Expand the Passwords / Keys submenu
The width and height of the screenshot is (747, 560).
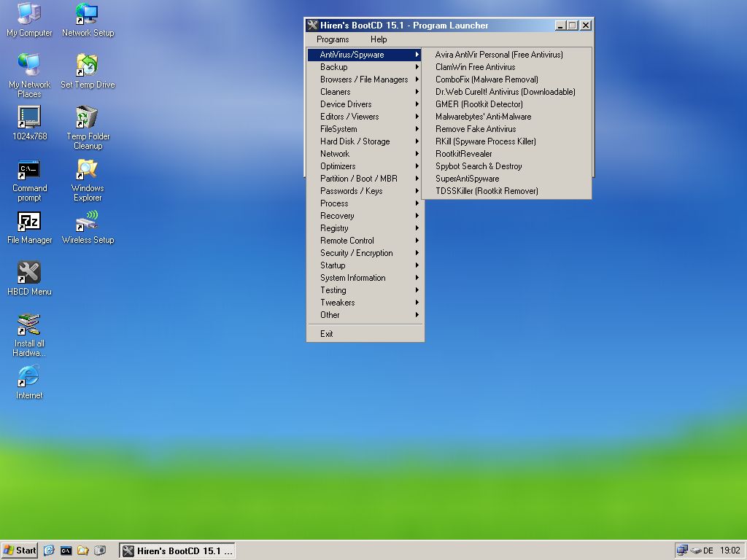[365, 191]
